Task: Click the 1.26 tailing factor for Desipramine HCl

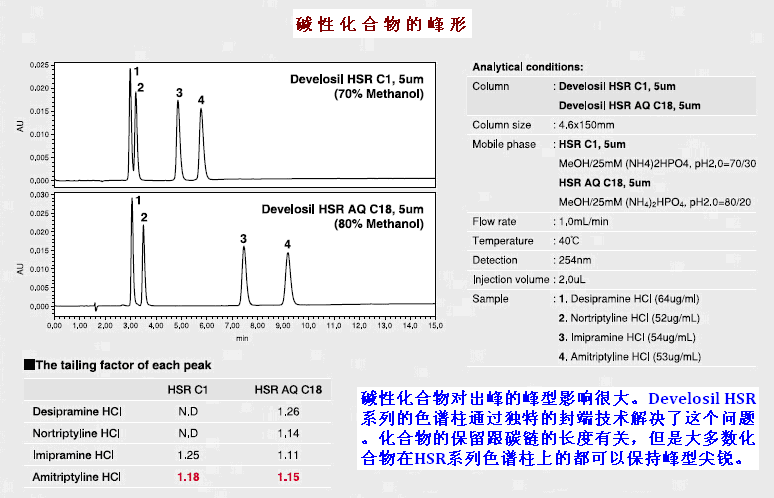Action: (x=287, y=411)
